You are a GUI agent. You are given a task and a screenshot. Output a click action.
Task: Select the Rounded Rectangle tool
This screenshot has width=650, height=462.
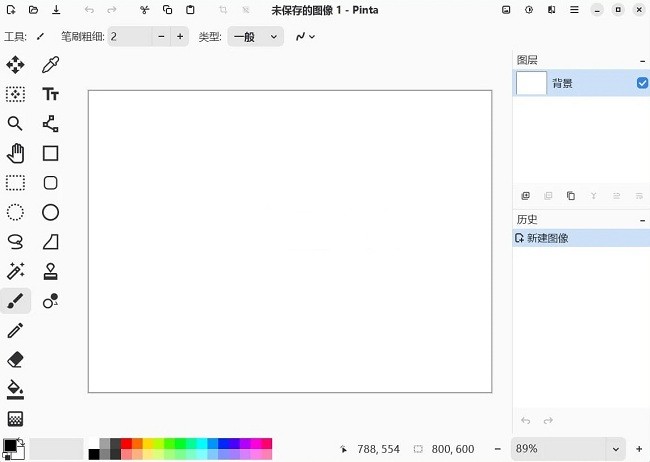(51, 183)
